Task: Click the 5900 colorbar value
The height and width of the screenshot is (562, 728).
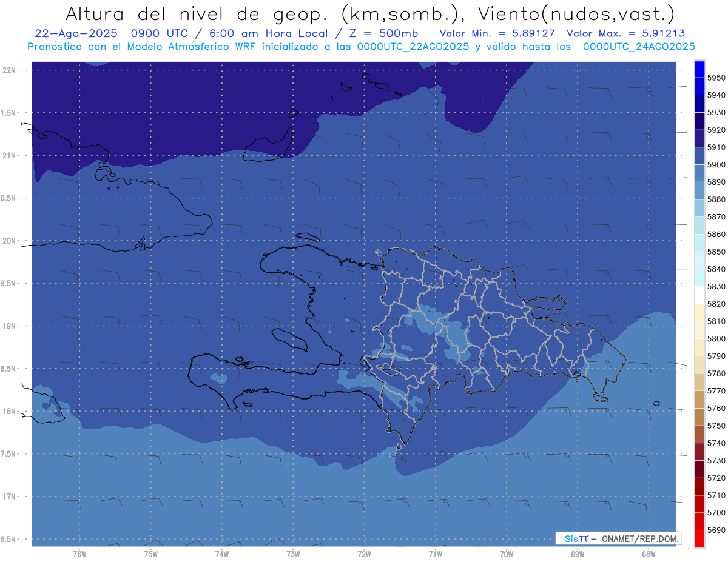Action: tap(716, 165)
